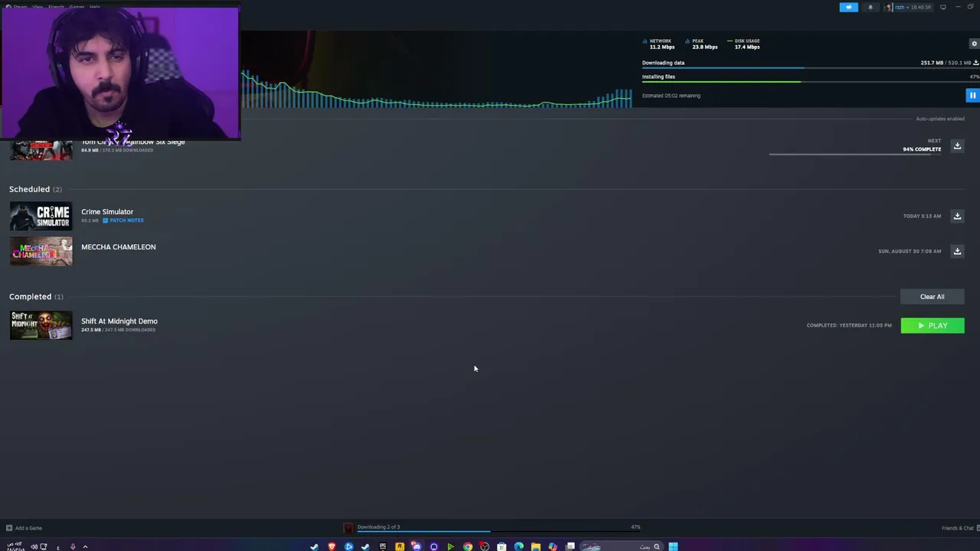Viewport: 980px width, 551px height.
Task: Open the volume icon in system tray
Action: click(34, 546)
